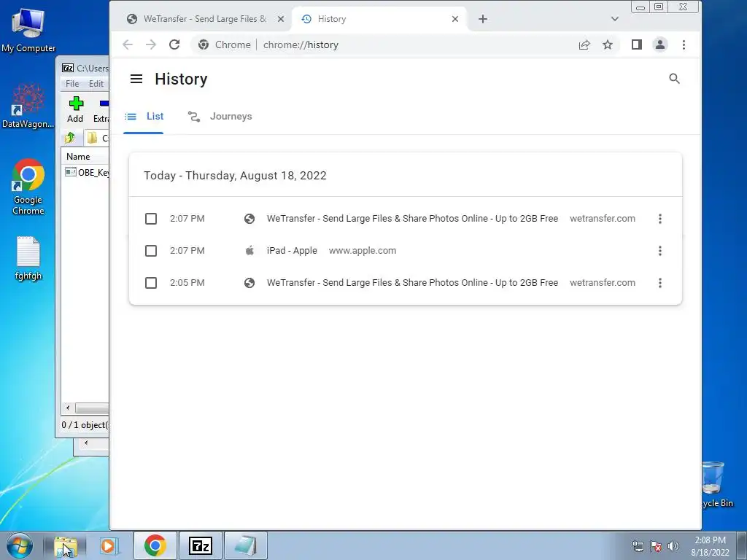747x560 pixels.
Task: Open actions menu for 2:05 PM WeTransfer entry
Action: (659, 283)
